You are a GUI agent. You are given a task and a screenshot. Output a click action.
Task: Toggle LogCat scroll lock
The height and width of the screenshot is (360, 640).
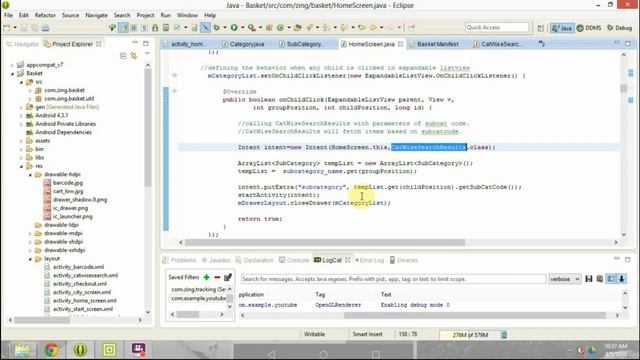tap(621, 279)
